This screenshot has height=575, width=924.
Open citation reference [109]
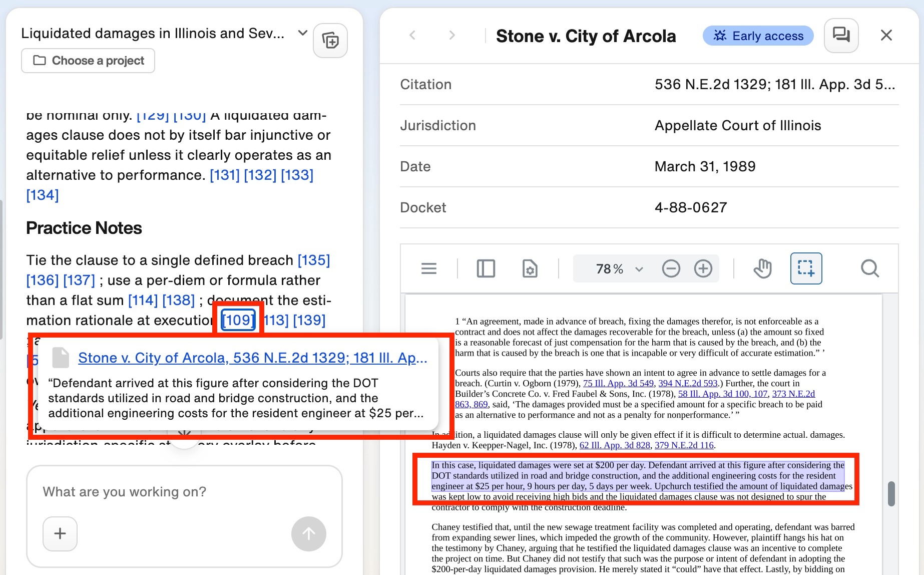click(x=239, y=320)
